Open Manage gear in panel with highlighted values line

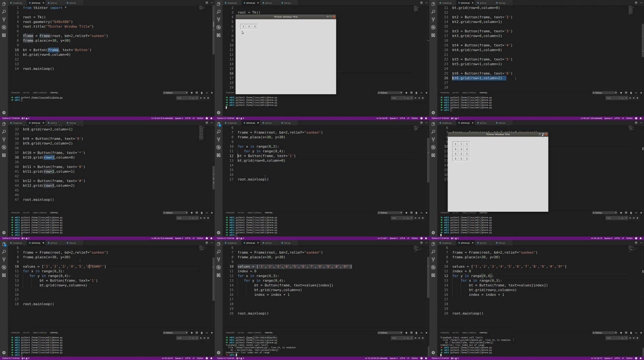(x=219, y=352)
